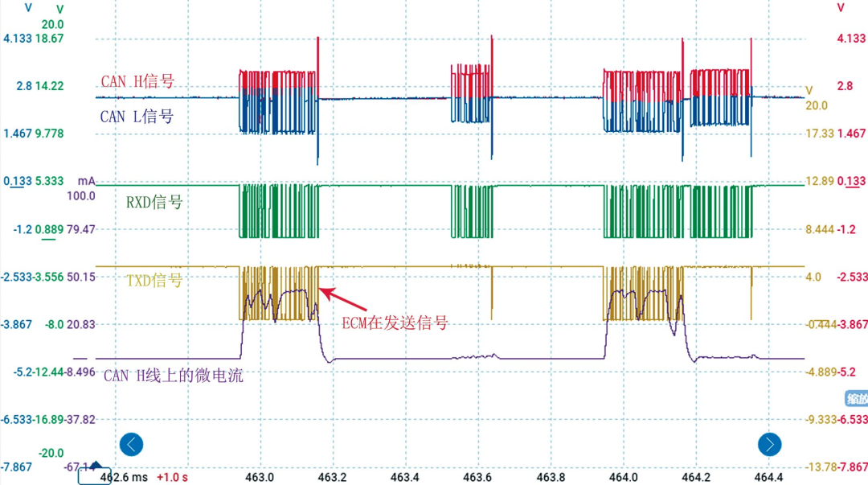The image size is (868, 485).
Task: Click the 464.4 time axis label
Action: click(x=768, y=477)
